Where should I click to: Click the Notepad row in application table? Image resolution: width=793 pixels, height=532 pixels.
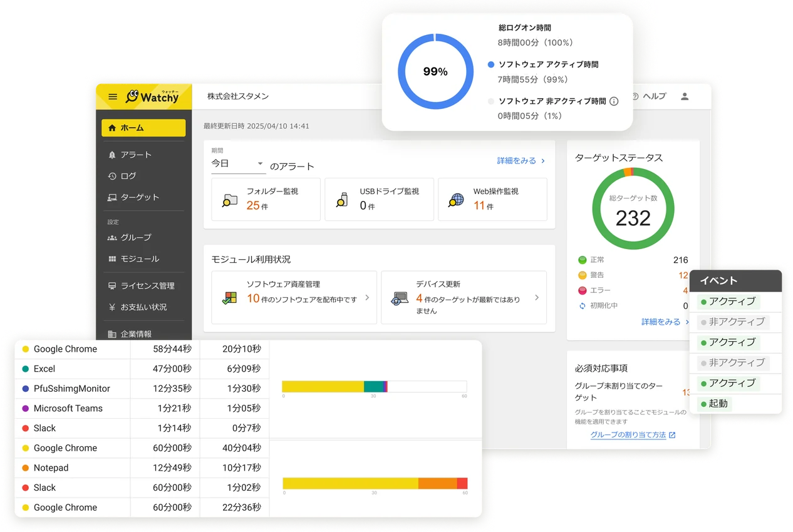pyautogui.click(x=142, y=468)
